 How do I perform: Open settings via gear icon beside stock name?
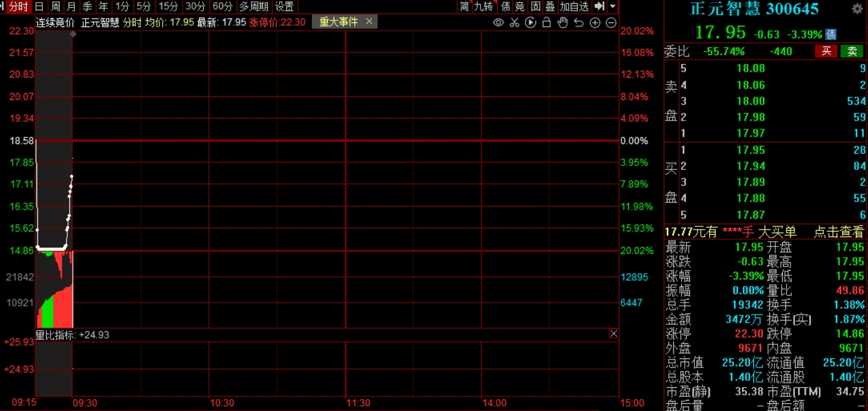coord(857,9)
